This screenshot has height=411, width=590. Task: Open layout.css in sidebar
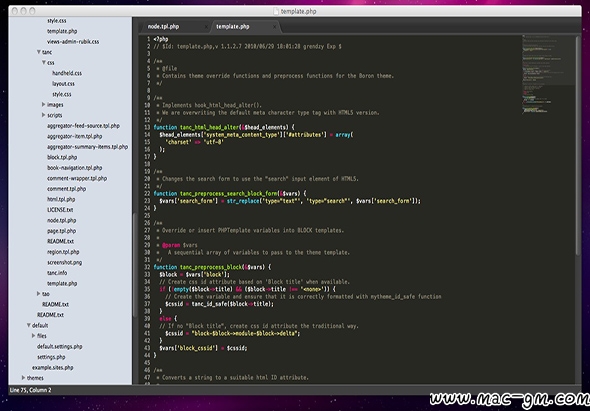63,84
